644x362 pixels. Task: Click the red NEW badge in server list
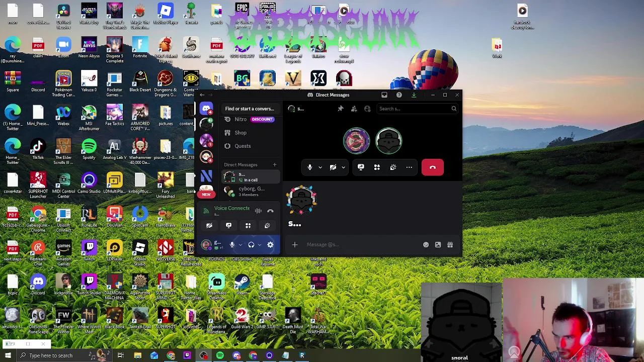[206, 194]
